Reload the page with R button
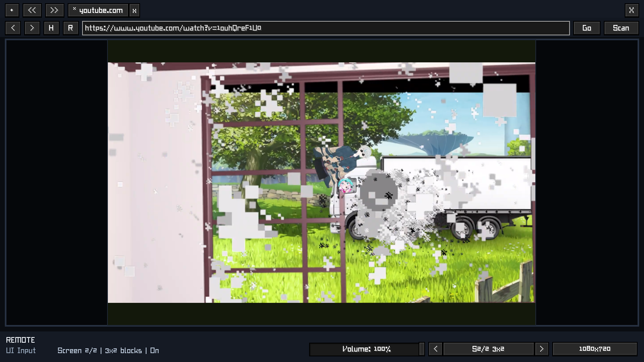 [70, 28]
